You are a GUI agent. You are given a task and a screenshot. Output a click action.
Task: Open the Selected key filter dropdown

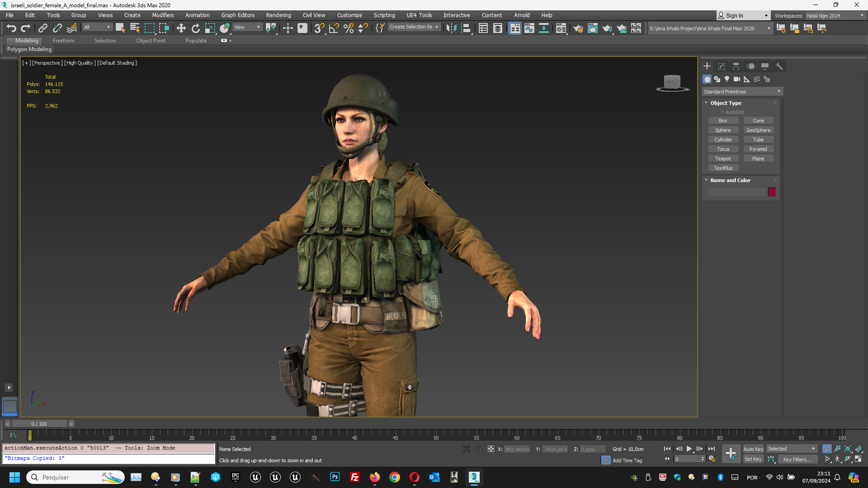[792, 449]
